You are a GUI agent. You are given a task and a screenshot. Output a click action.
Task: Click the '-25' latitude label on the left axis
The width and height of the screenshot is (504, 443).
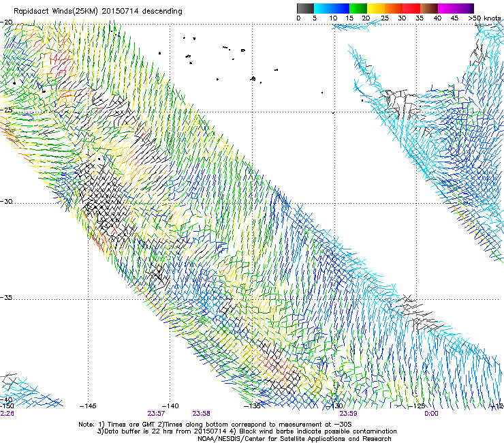point(6,110)
